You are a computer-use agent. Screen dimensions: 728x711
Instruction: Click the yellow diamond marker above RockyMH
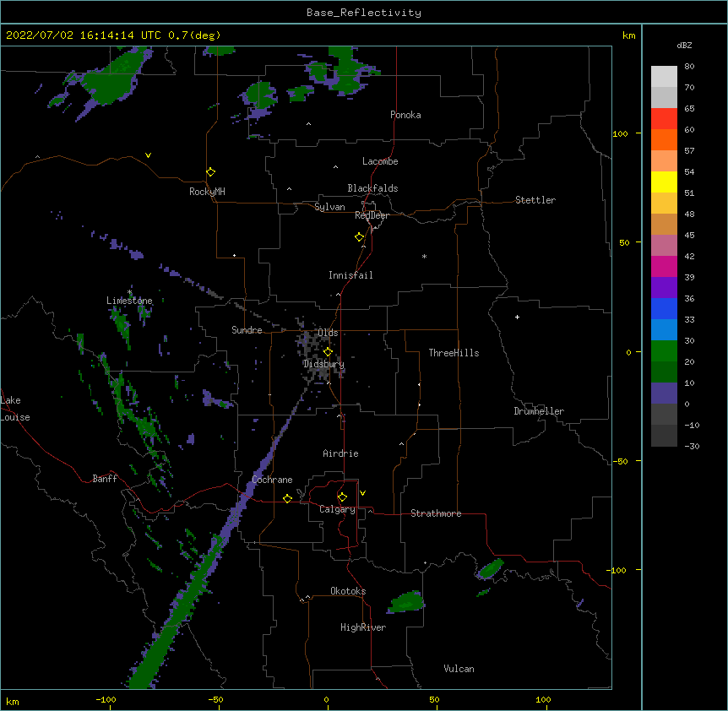(210, 172)
